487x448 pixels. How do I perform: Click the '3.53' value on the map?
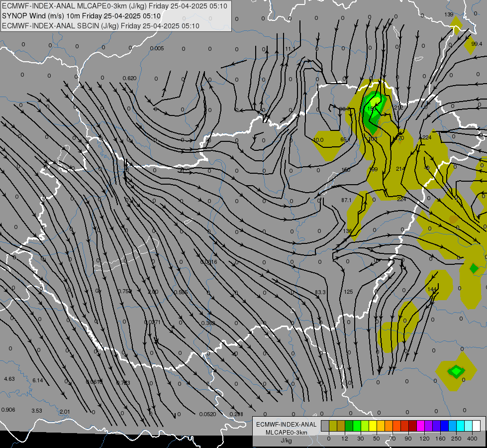(x=37, y=410)
